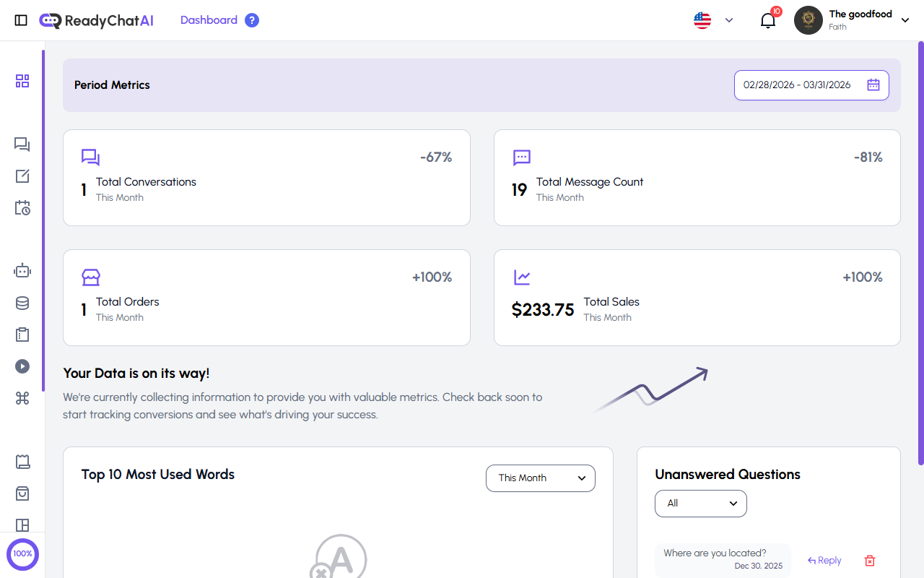
Task: Select the play button icon in sidebar
Action: (22, 366)
